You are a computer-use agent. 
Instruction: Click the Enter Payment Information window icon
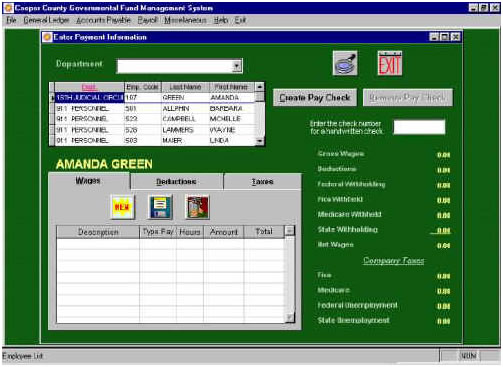[x=47, y=37]
